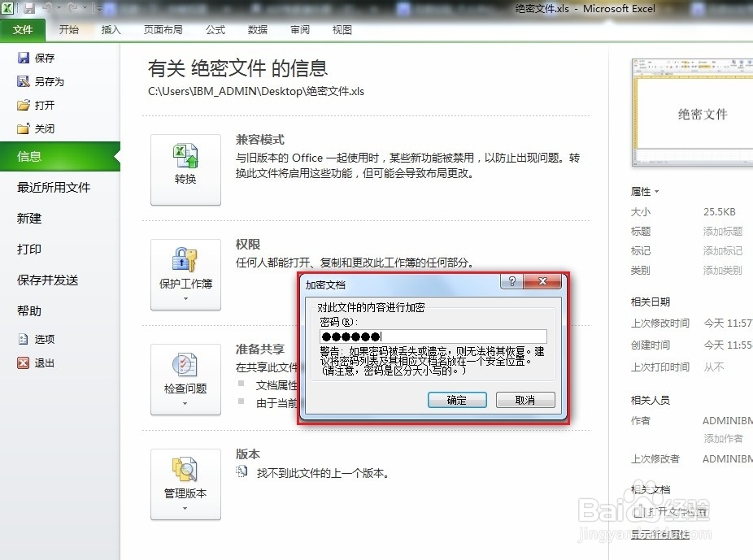Expand the 检查问题 dropdown arrow
Image resolution: width=753 pixels, height=560 pixels.
click(185, 404)
